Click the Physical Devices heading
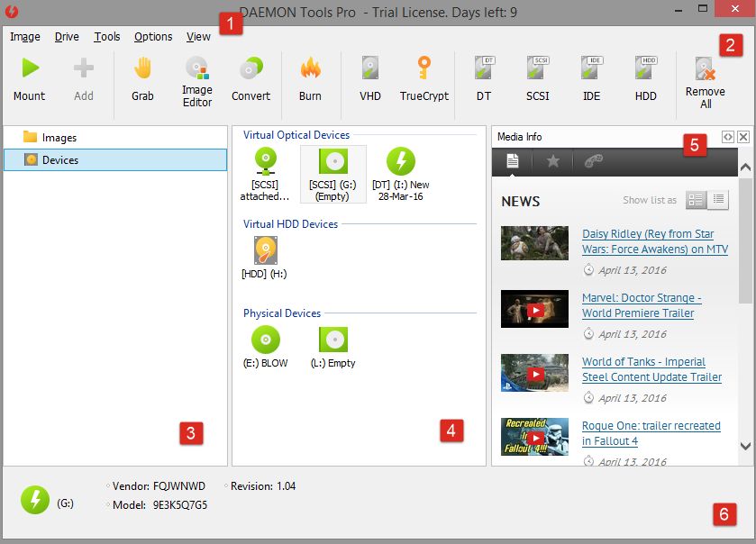The width and height of the screenshot is (756, 544). click(x=281, y=313)
